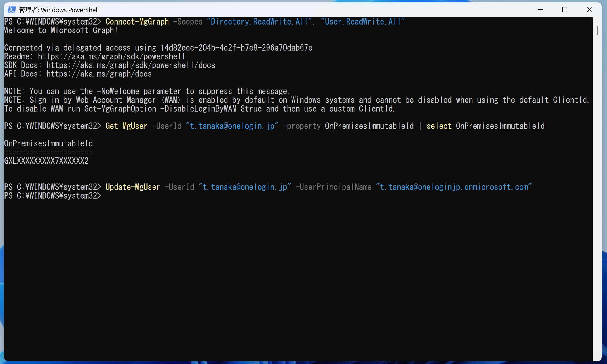
Task: Click the last empty PS C:\WINDOWS\system32> prompt
Action: [53, 196]
